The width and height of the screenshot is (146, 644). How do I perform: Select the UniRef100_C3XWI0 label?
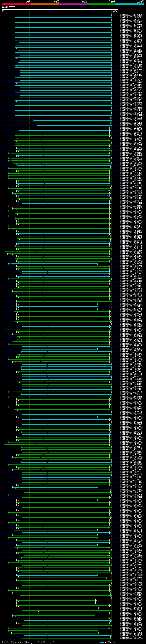pyautogui.click(x=131, y=158)
